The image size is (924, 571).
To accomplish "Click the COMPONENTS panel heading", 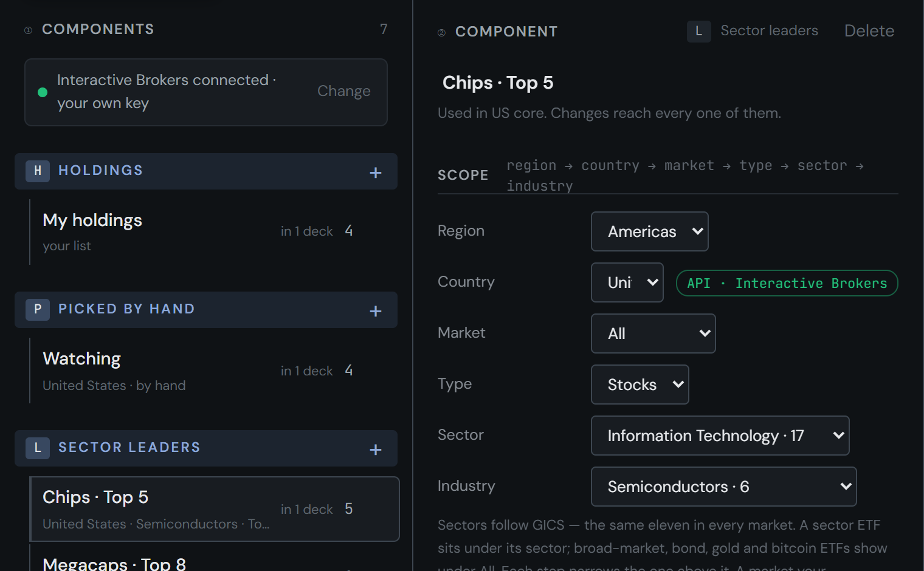I will pyautogui.click(x=98, y=29).
